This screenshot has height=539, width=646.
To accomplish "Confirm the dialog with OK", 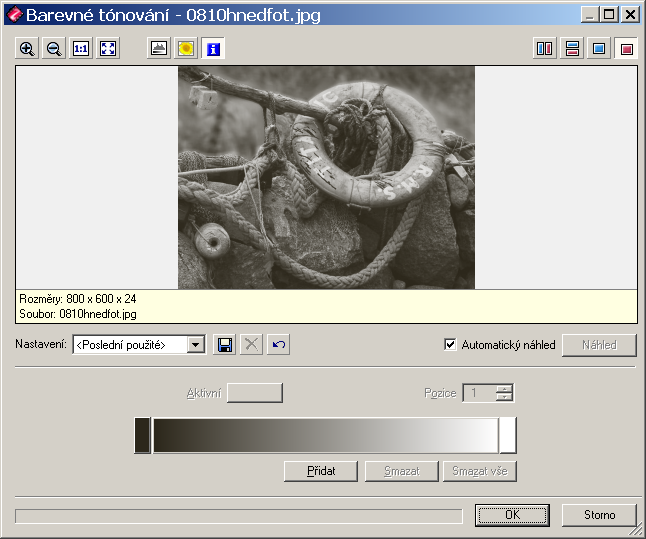I will 512,515.
